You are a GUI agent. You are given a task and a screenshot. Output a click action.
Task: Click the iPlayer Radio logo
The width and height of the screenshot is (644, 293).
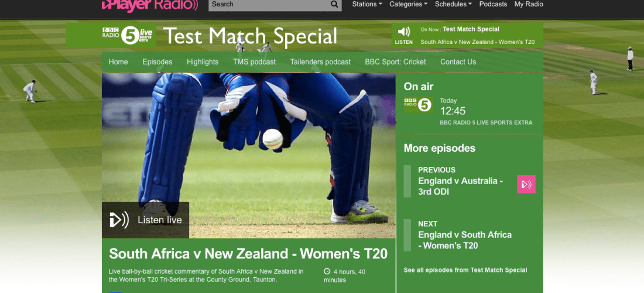point(150,5)
